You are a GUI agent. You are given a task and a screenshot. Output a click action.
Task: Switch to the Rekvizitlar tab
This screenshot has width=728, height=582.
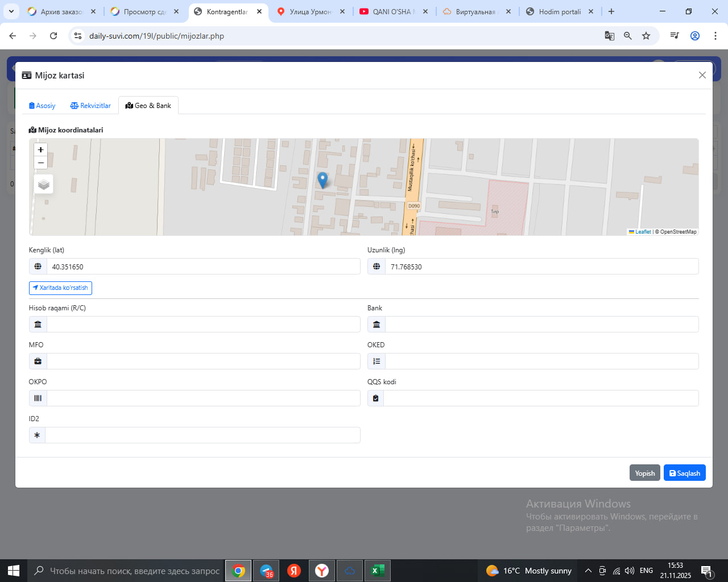click(x=90, y=106)
